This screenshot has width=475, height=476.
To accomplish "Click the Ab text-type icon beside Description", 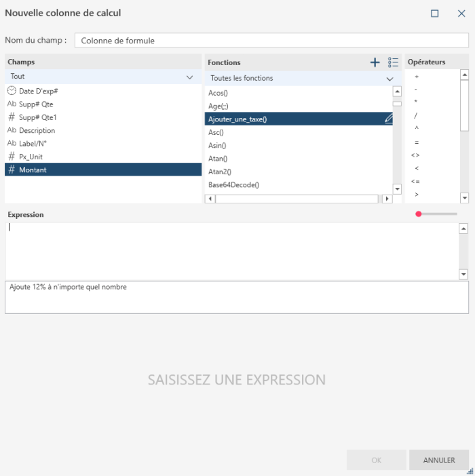I will (12, 130).
